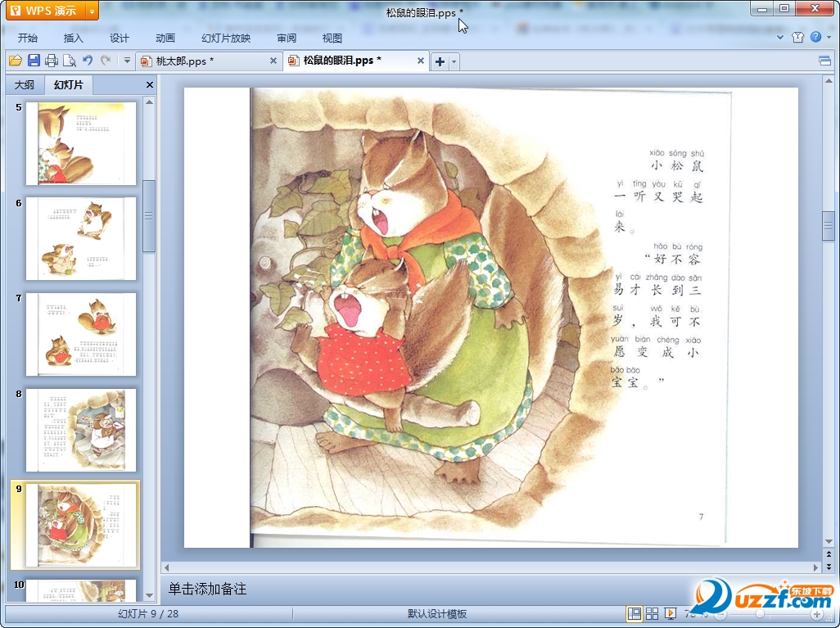Select slide 8 thumbnail
This screenshot has width=840, height=628.
point(81,431)
